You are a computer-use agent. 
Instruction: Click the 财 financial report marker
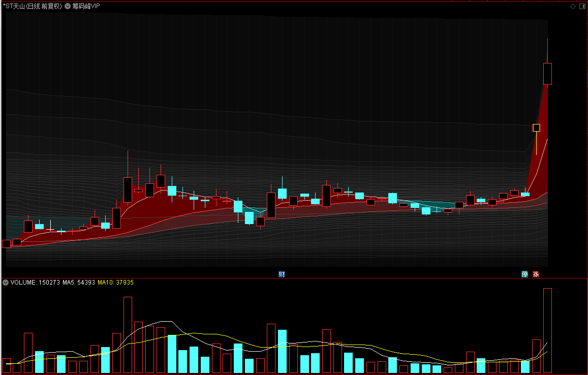(282, 274)
